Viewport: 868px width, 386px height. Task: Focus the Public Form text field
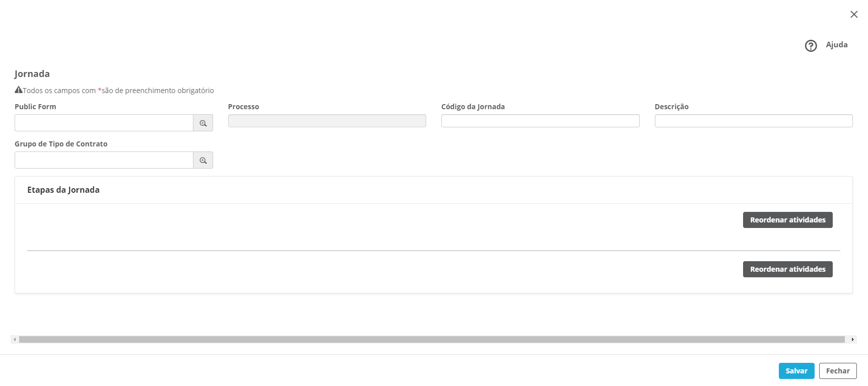[x=104, y=123]
